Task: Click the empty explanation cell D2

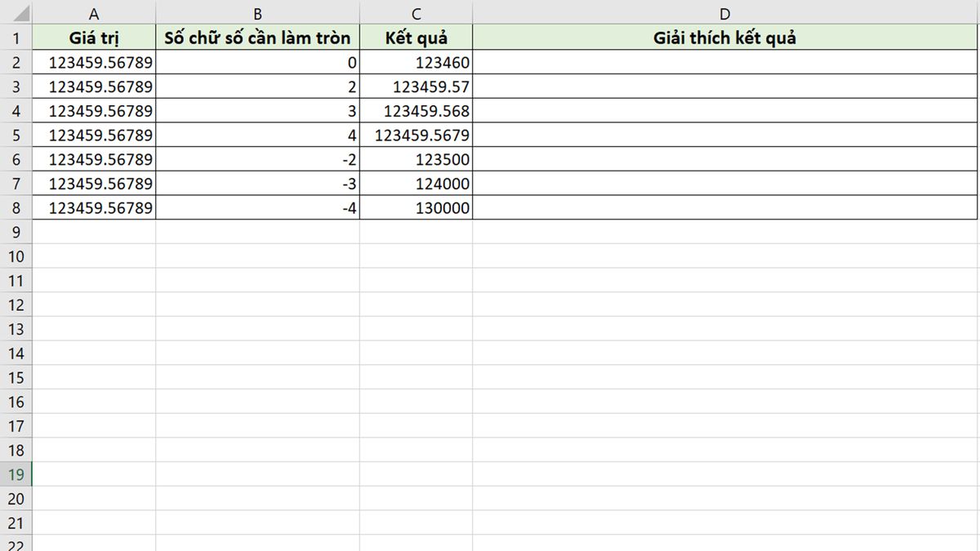Action: (725, 62)
